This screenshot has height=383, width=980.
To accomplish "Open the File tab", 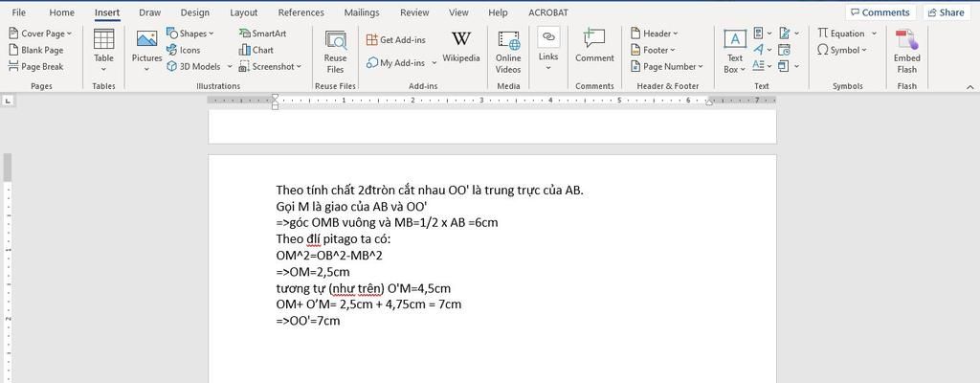I will tap(19, 12).
